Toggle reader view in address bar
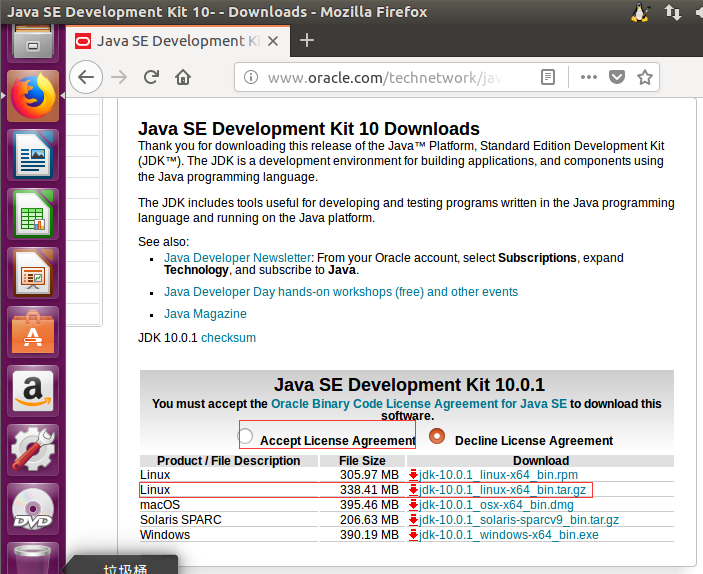 (x=548, y=77)
